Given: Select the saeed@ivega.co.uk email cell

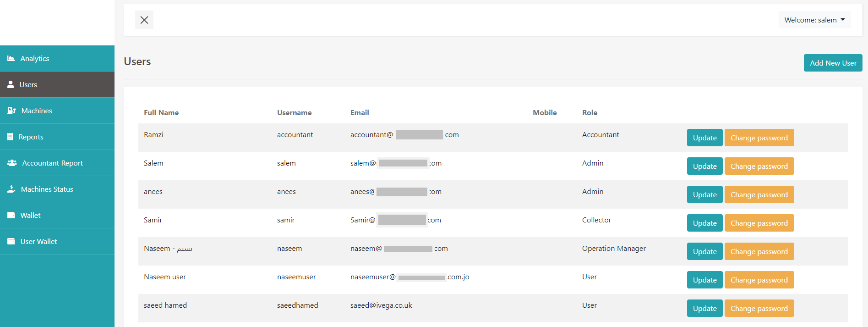Looking at the screenshot, I should coord(381,305).
